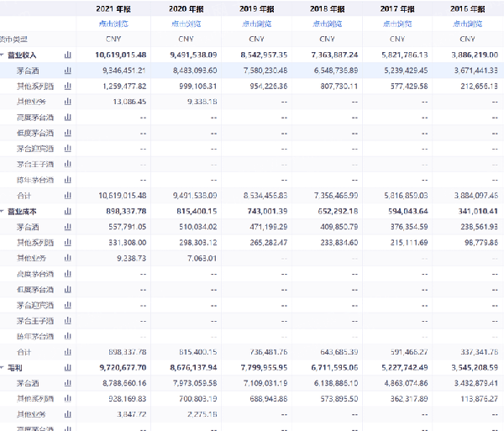Screen dimensions: 504x431
Task: Click chart icon for 其他业务 under 营业成本
Action: 68,258
